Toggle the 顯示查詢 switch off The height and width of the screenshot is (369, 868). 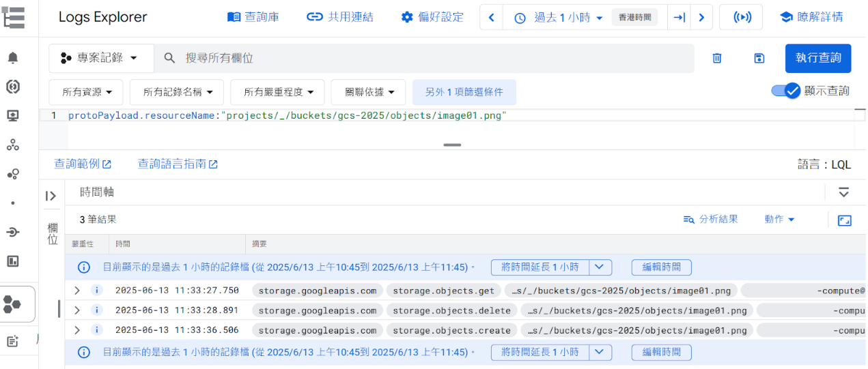(785, 91)
